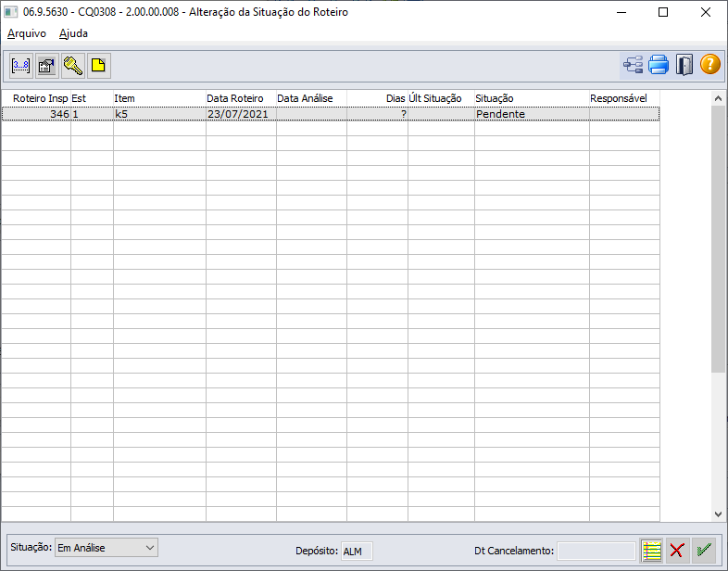Click the Data Análise column header
The height and width of the screenshot is (571, 728).
click(x=311, y=98)
